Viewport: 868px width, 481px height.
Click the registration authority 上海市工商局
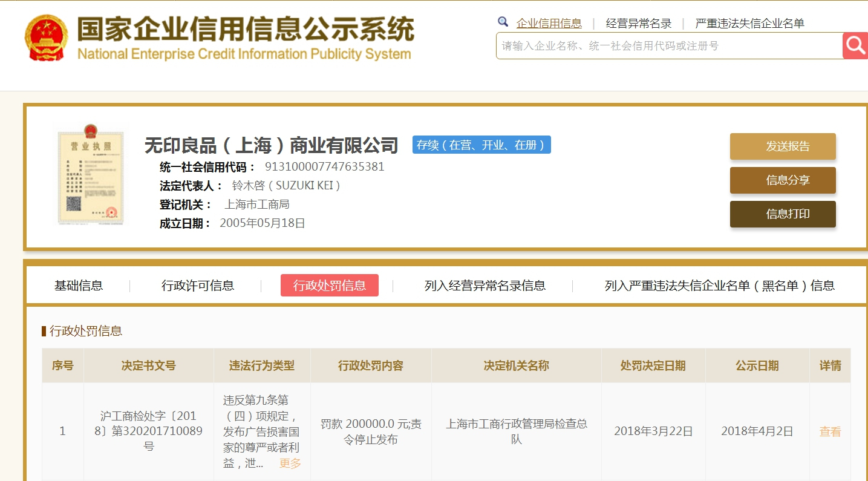click(257, 205)
